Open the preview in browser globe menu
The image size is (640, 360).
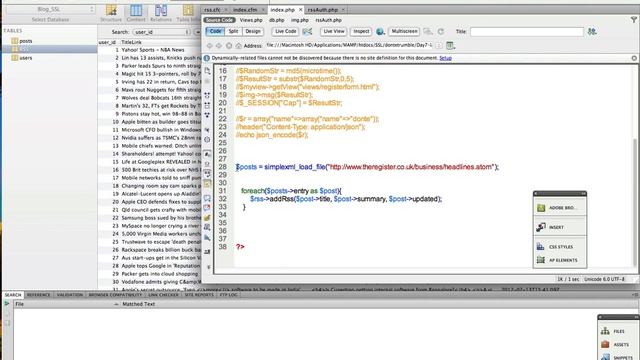tap(380, 31)
